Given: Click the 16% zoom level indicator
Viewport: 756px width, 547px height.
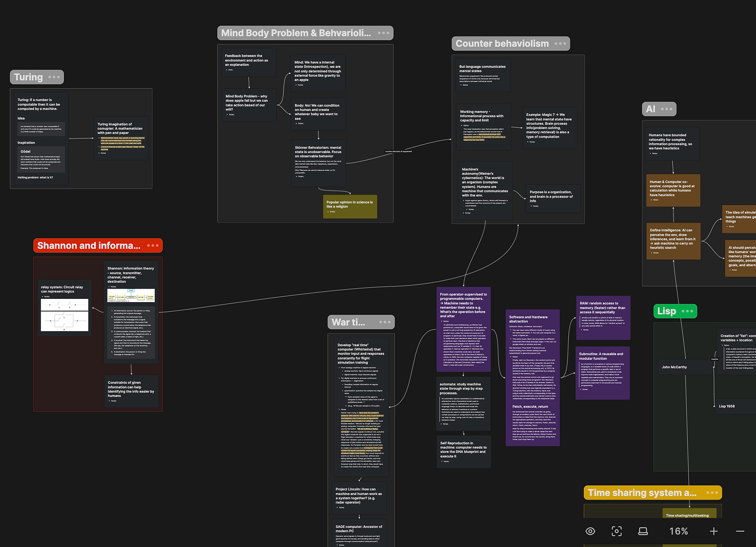Looking at the screenshot, I should (679, 531).
